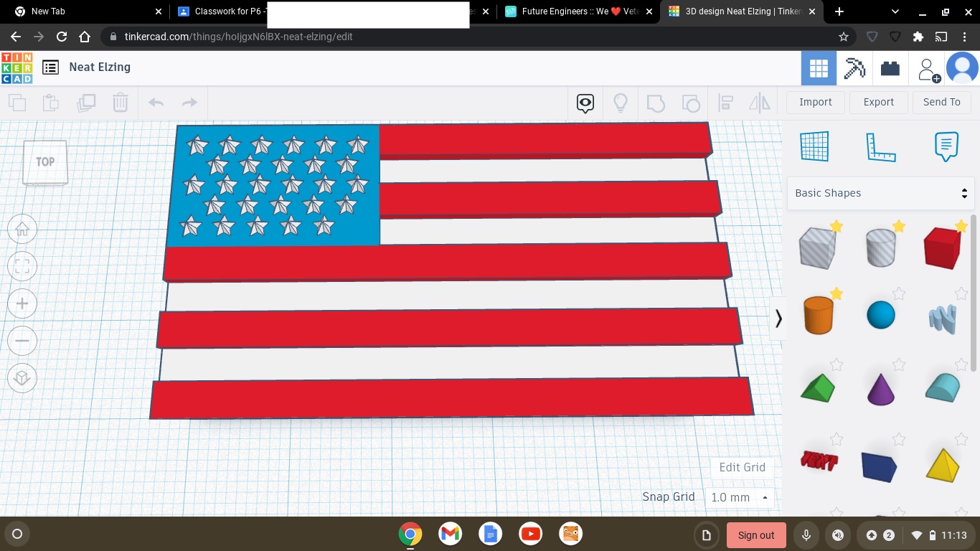The height and width of the screenshot is (551, 980).
Task: Open the Blocks pickaxe mode
Action: [854, 69]
